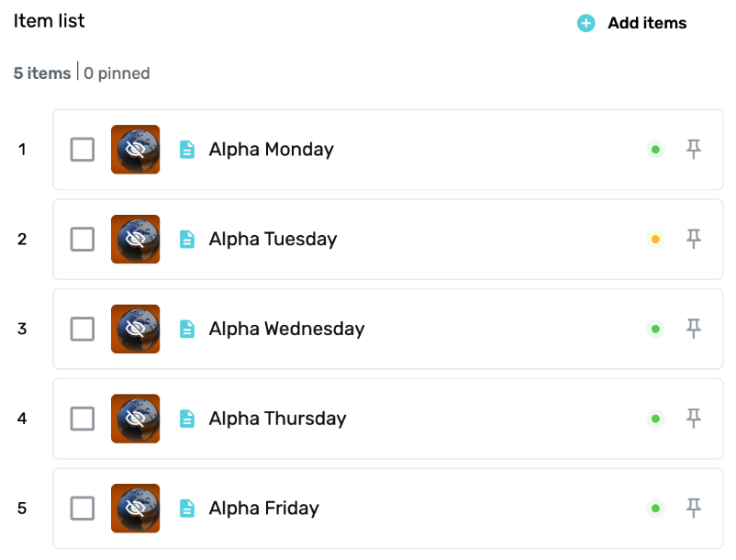The image size is (736, 560).
Task: Pin the Alpha Thursday item
Action: click(693, 419)
